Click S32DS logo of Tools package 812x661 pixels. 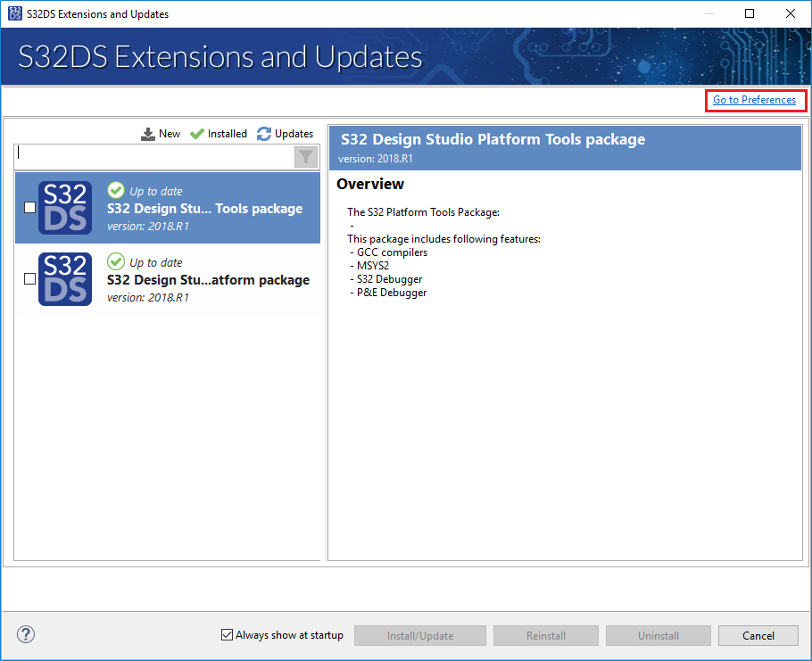point(65,208)
